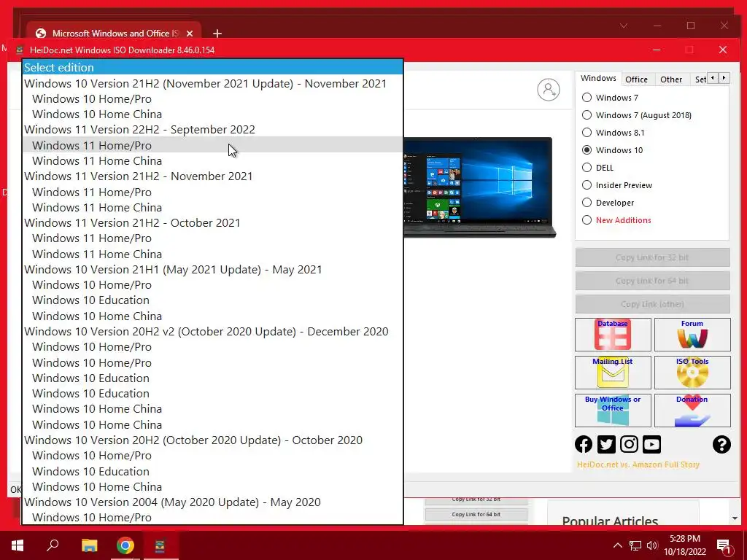Select Windows 10 Education under 20H2 October 2020
The image size is (747, 560).
212,472
